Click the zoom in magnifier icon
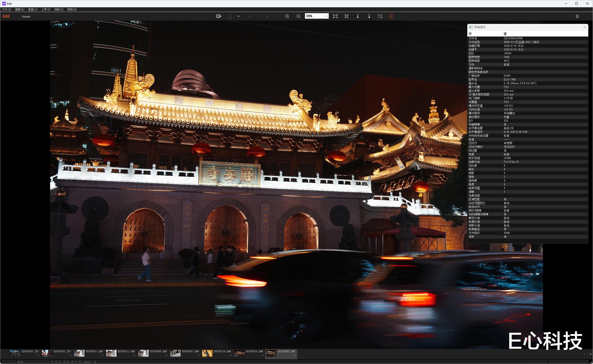Image resolution: width=593 pixels, height=364 pixels. coord(287,16)
